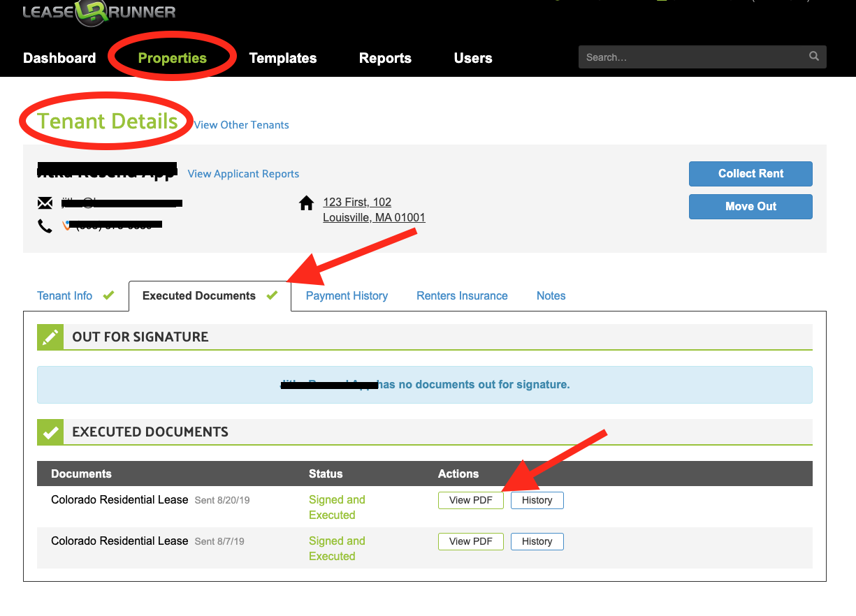This screenshot has width=856, height=616.
Task: Open History for lease sent 8/7/19
Action: tap(537, 541)
